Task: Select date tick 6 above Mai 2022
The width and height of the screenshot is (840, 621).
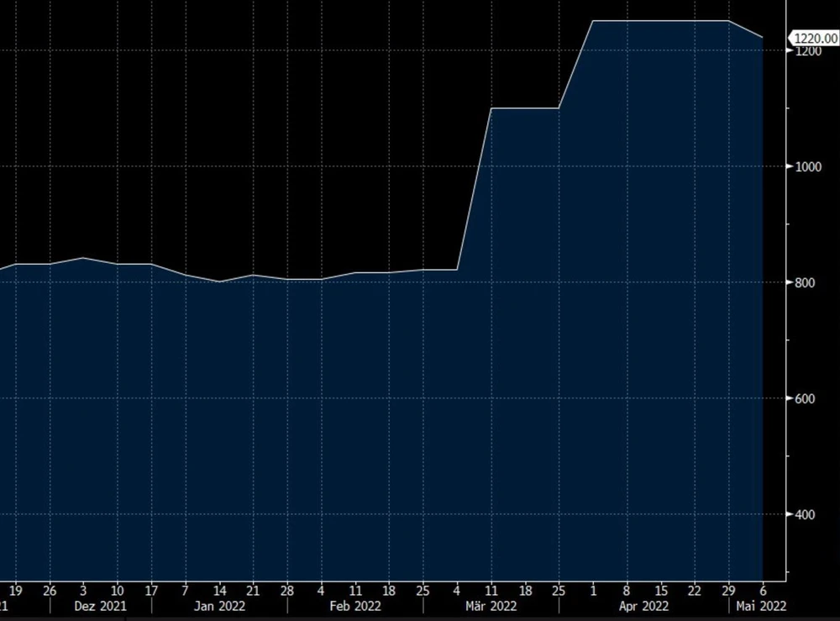Action: point(763,588)
